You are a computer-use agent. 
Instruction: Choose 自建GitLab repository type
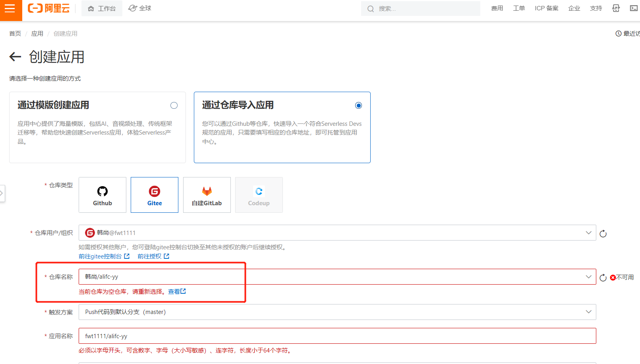(207, 195)
